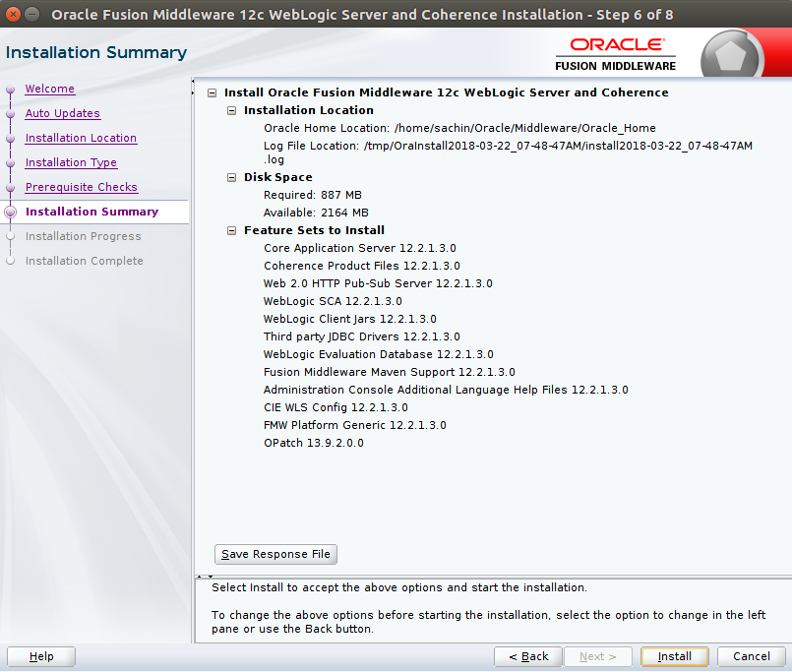The width and height of the screenshot is (792, 672).
Task: Click the Prerequisite Checks step bullet icon
Action: coord(10,188)
